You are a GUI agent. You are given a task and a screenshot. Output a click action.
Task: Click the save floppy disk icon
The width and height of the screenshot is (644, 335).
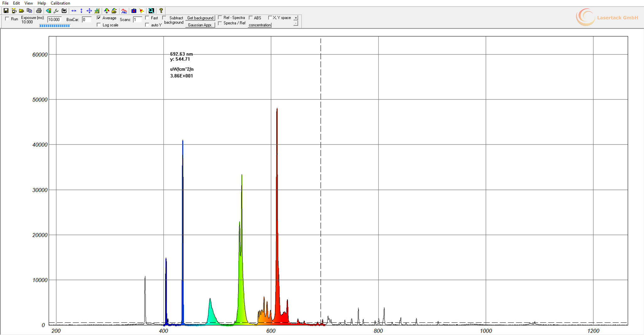click(x=6, y=11)
